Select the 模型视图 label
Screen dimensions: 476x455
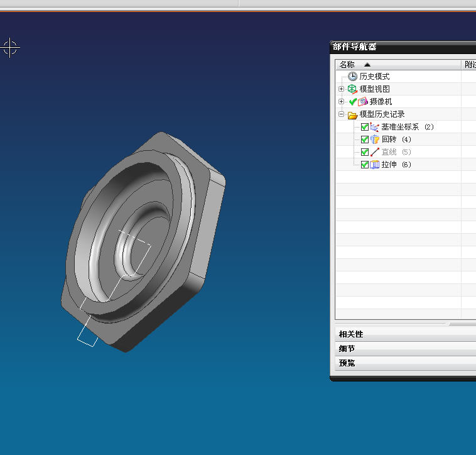374,89
